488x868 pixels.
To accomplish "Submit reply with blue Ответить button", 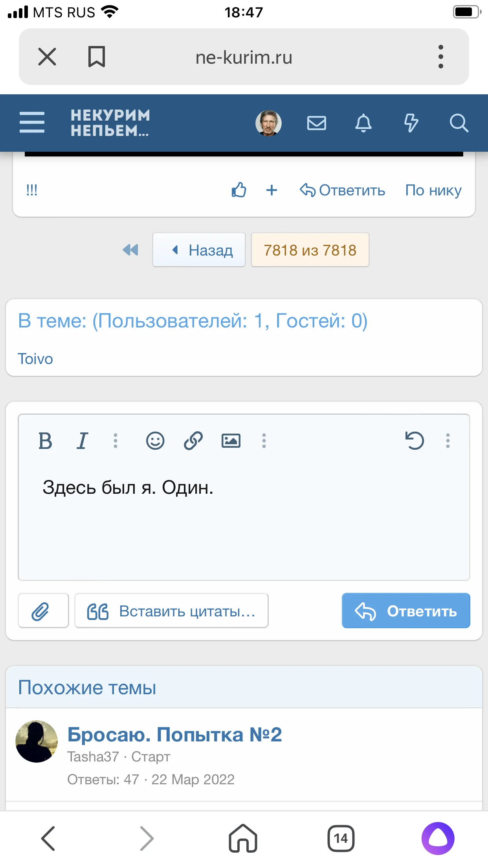I will (406, 611).
